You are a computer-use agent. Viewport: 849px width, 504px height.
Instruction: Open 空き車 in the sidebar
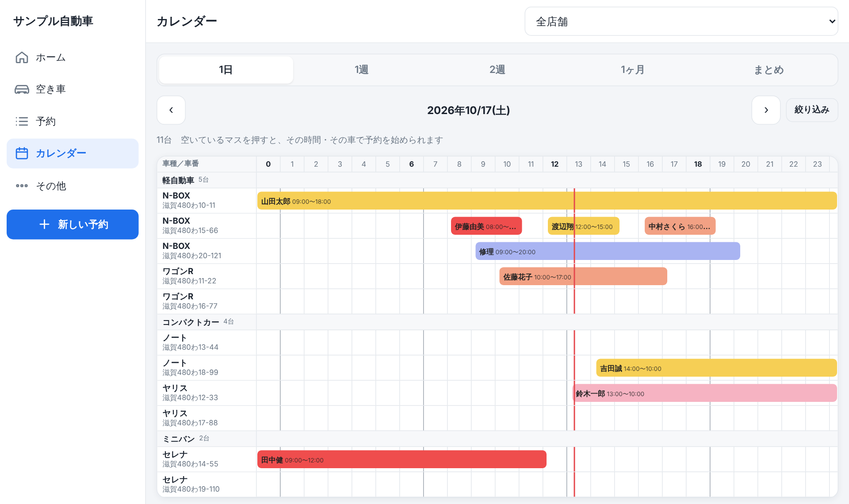tap(73, 89)
